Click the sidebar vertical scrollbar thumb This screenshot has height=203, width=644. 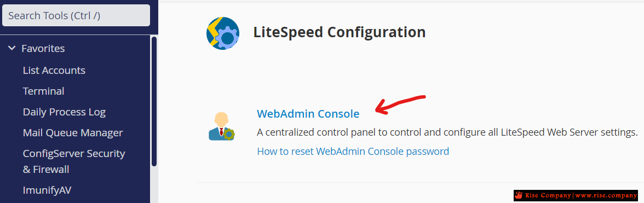coord(154,101)
